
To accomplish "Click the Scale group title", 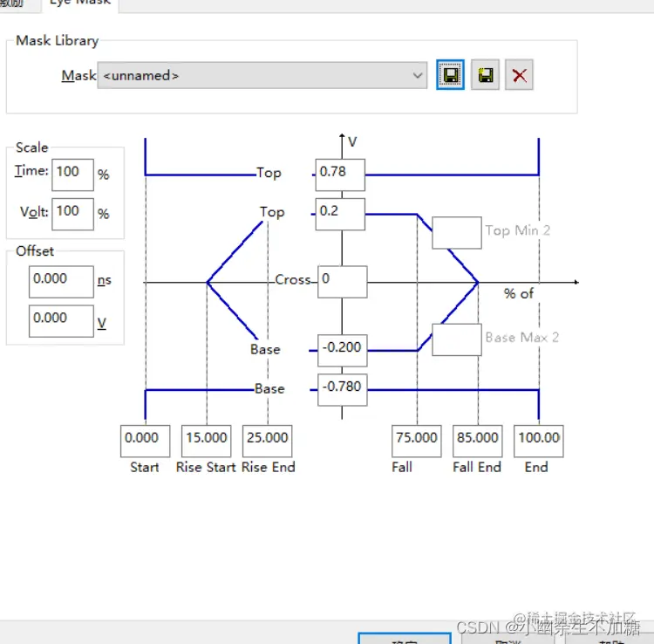I will tap(31, 147).
